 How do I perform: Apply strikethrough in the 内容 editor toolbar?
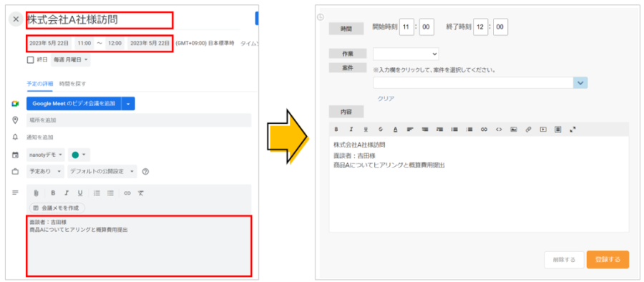point(381,129)
